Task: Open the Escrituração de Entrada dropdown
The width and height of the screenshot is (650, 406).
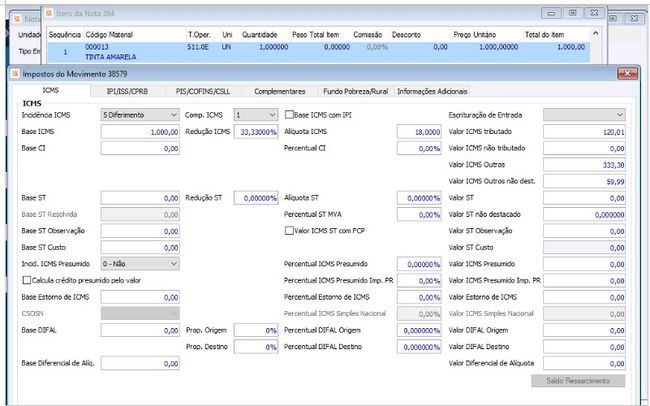Action: point(584,115)
